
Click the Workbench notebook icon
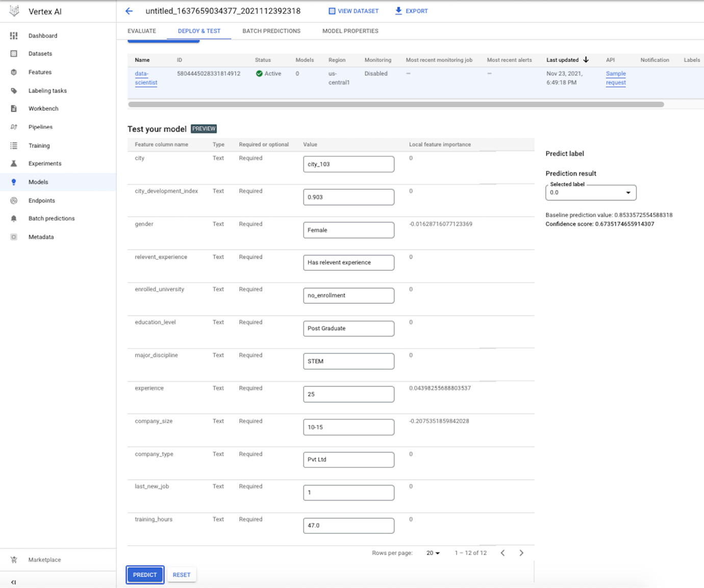[x=14, y=109]
